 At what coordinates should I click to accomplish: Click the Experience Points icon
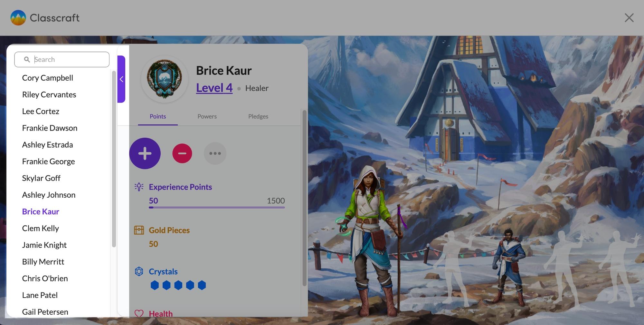pos(139,187)
